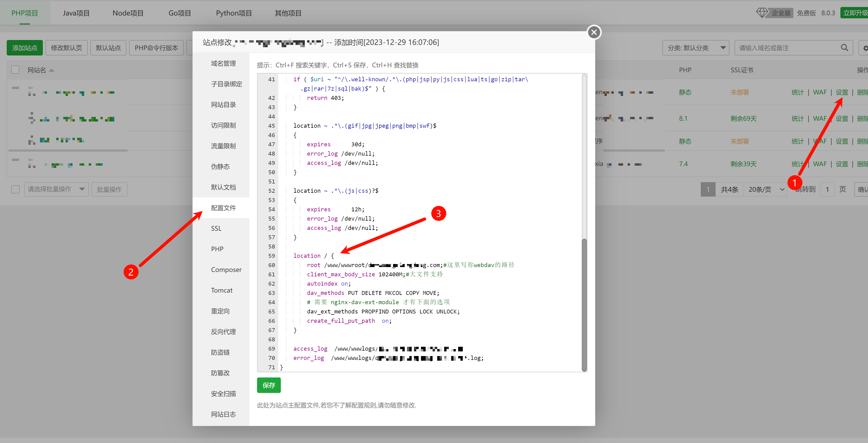Image resolution: width=868 pixels, height=443 pixels.
Task: Click the page jump number input
Action: [x=827, y=189]
